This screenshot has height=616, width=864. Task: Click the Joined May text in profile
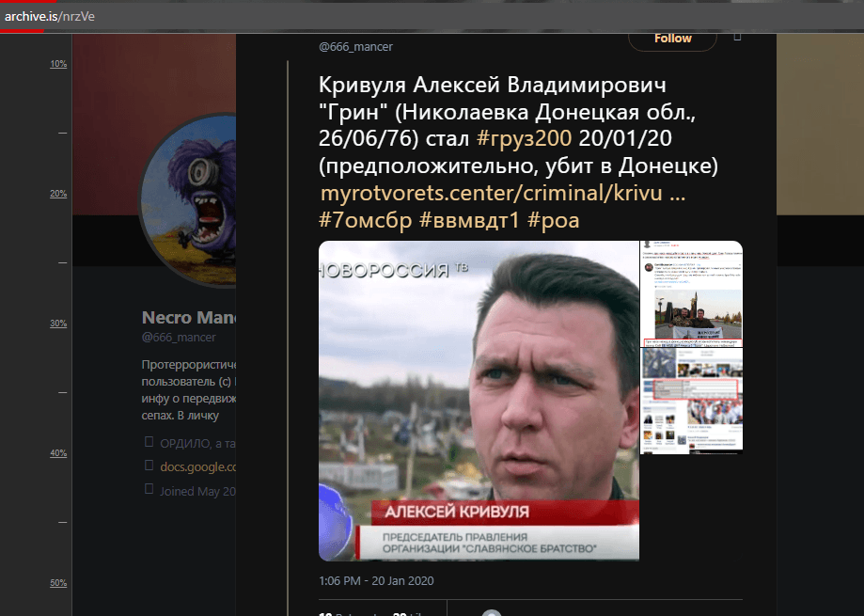click(x=197, y=492)
